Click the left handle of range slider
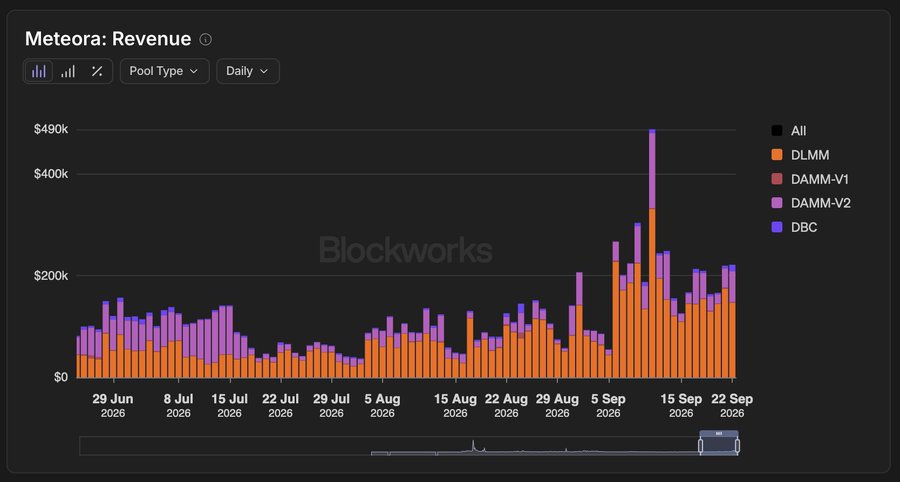 pyautogui.click(x=700, y=446)
